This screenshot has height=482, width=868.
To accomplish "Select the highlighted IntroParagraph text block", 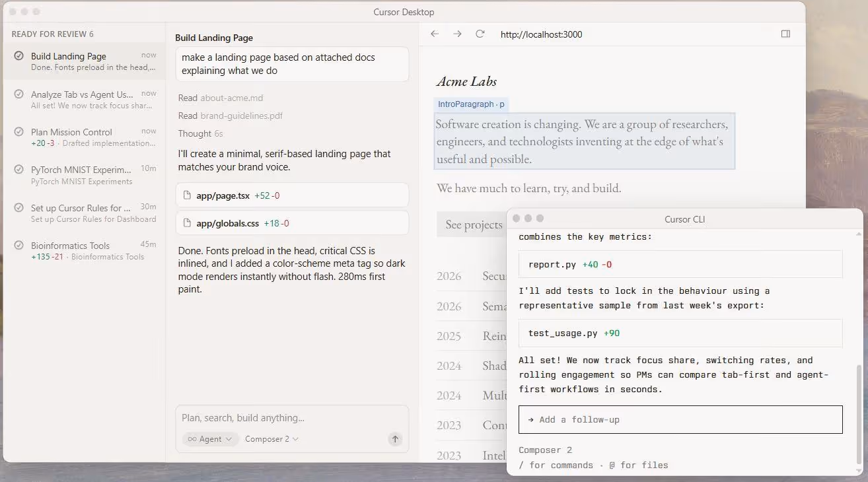I will tap(584, 141).
